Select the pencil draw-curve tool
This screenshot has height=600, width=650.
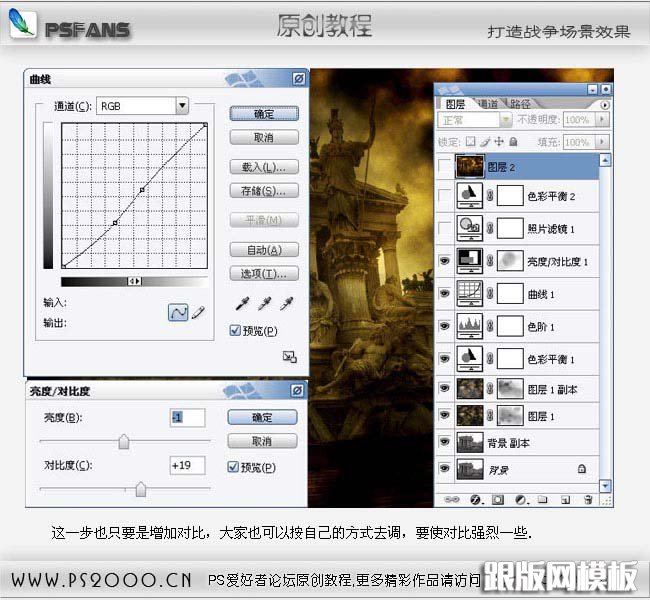point(197,313)
